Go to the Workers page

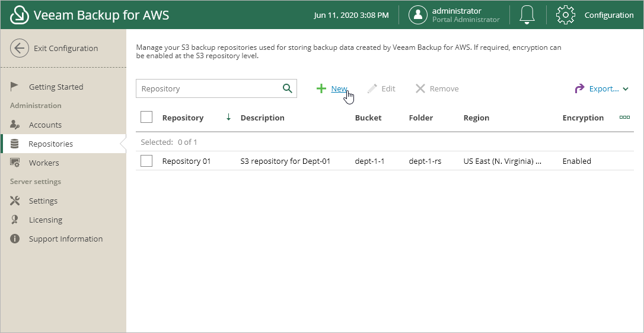tap(44, 163)
